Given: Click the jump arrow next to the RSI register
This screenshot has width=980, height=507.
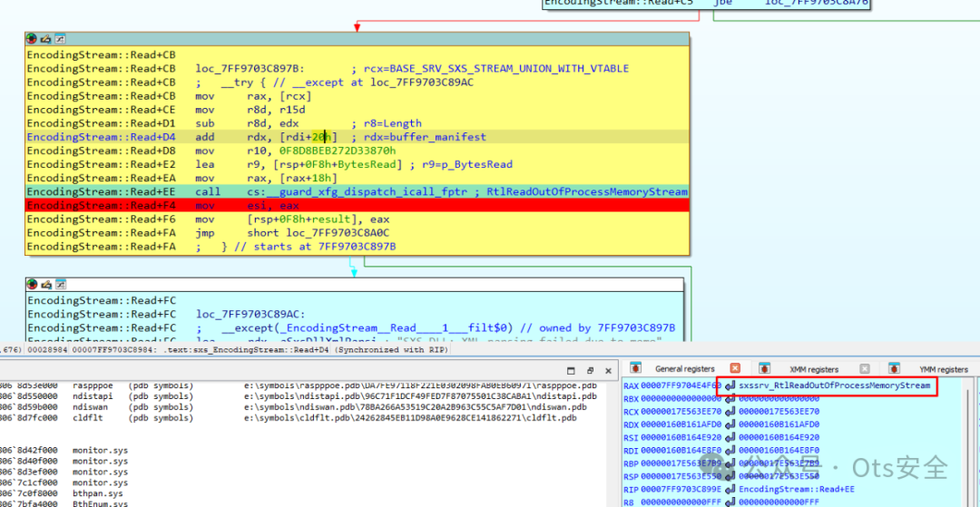Looking at the screenshot, I should coord(730,438).
